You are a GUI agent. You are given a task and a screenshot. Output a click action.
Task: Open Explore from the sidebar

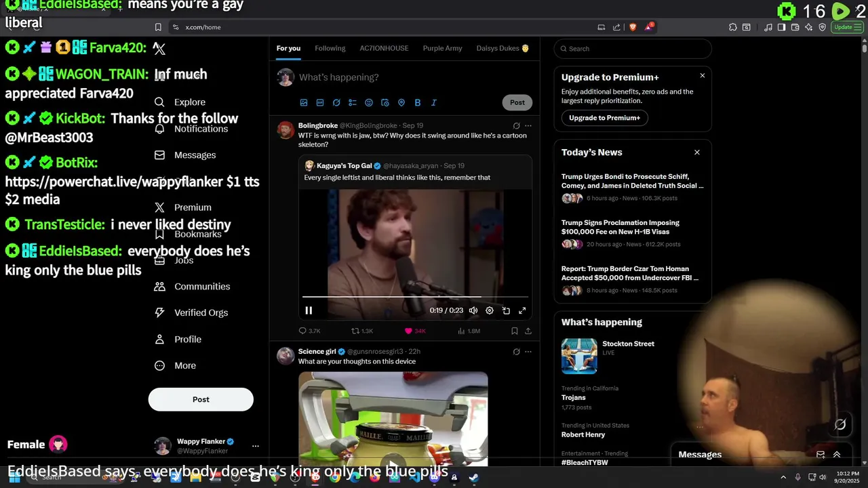[x=180, y=102]
